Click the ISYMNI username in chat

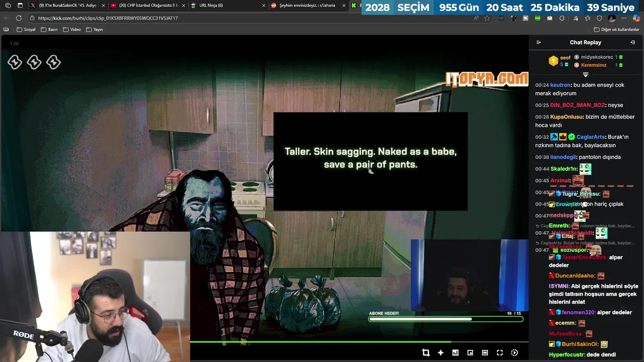[x=559, y=286]
